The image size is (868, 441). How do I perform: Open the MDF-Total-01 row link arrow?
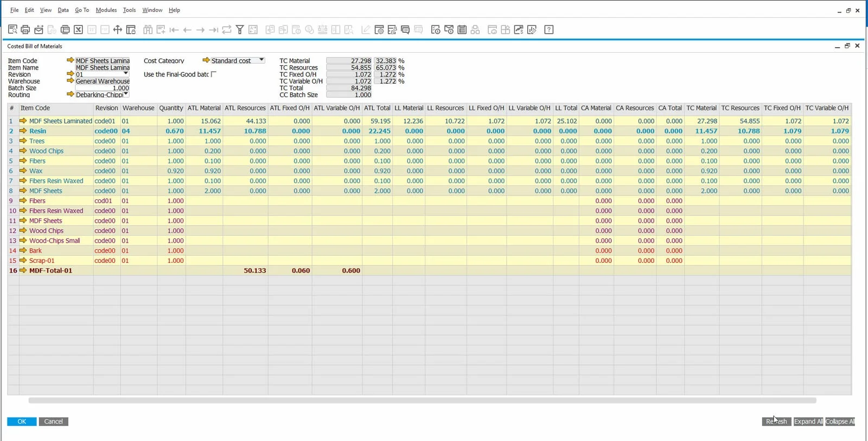23,270
